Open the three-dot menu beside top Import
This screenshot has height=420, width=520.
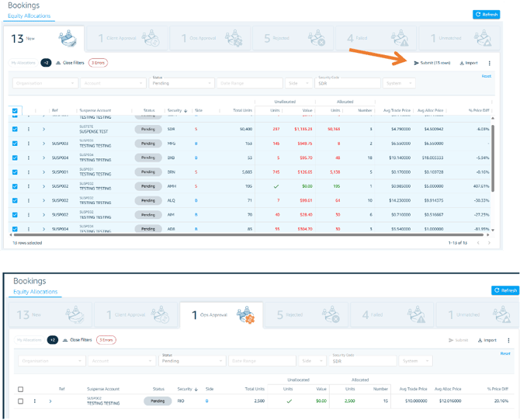[x=489, y=63]
